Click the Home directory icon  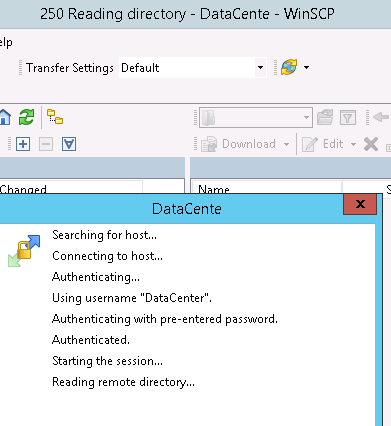coord(5,117)
